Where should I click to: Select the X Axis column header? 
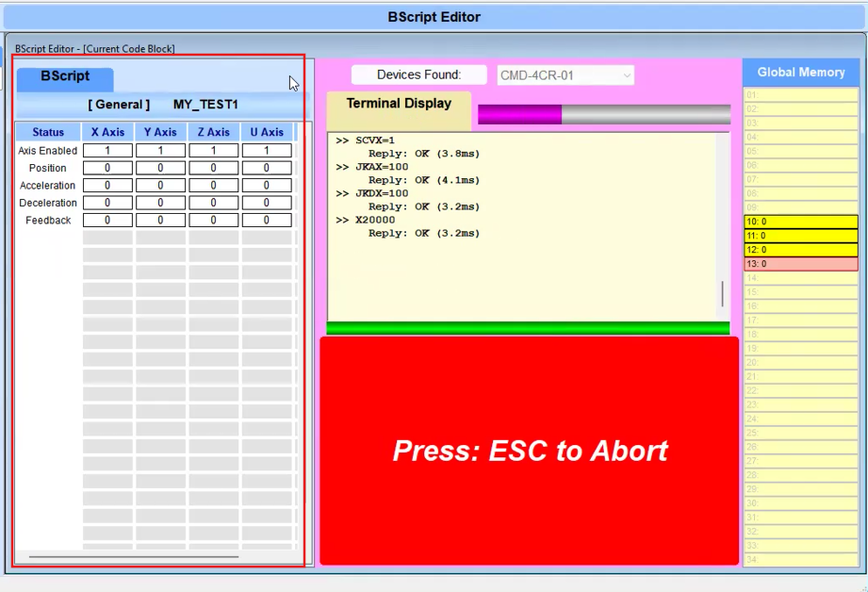tap(107, 132)
